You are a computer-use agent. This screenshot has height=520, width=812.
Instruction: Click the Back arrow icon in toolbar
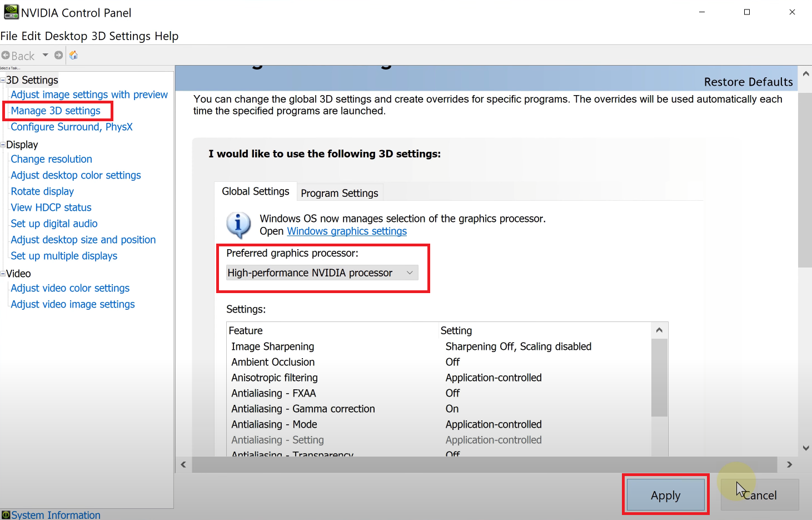click(6, 56)
